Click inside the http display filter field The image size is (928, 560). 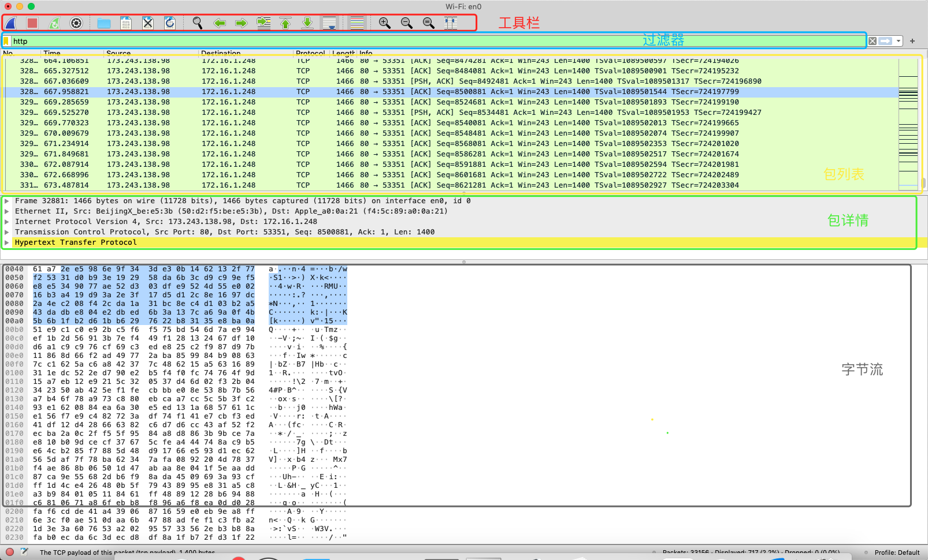tap(439, 41)
